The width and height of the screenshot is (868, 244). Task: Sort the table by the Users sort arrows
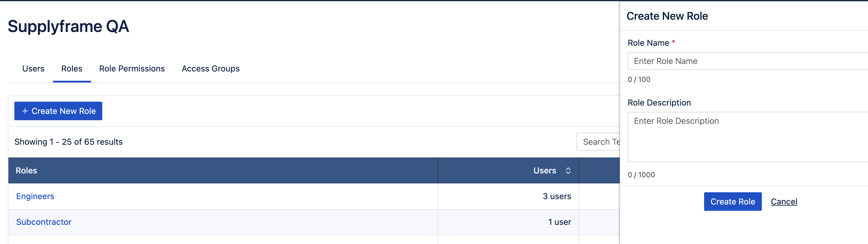pyautogui.click(x=568, y=170)
